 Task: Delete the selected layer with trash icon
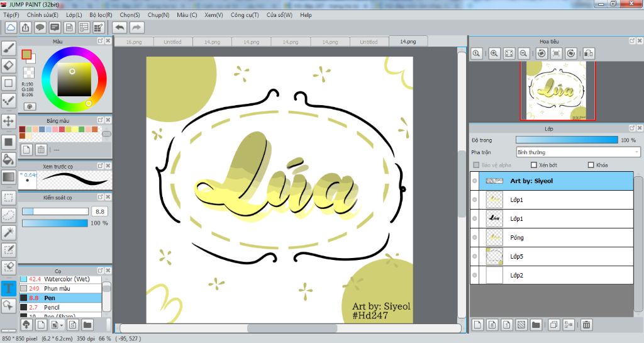click(x=586, y=325)
